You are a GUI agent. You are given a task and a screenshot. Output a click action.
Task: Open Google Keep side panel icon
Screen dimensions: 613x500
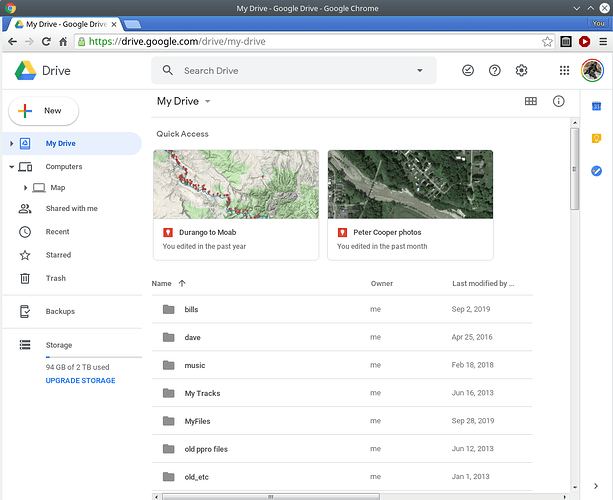596,138
